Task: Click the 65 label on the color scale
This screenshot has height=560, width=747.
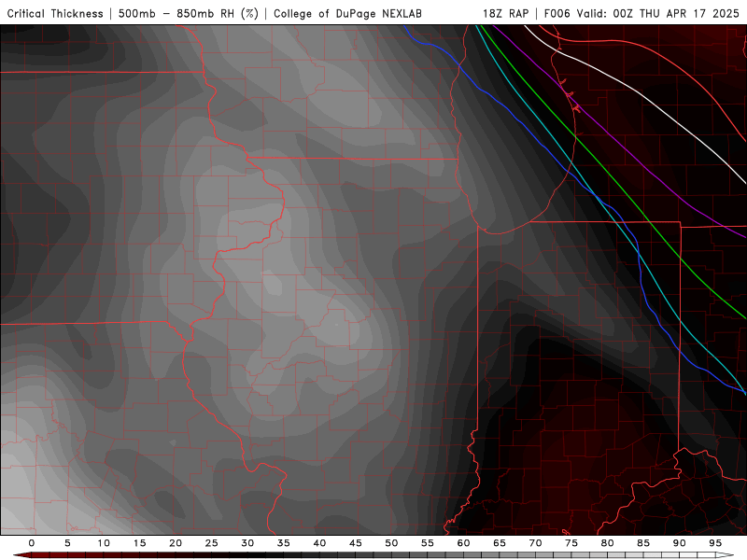Action: pyautogui.click(x=500, y=543)
